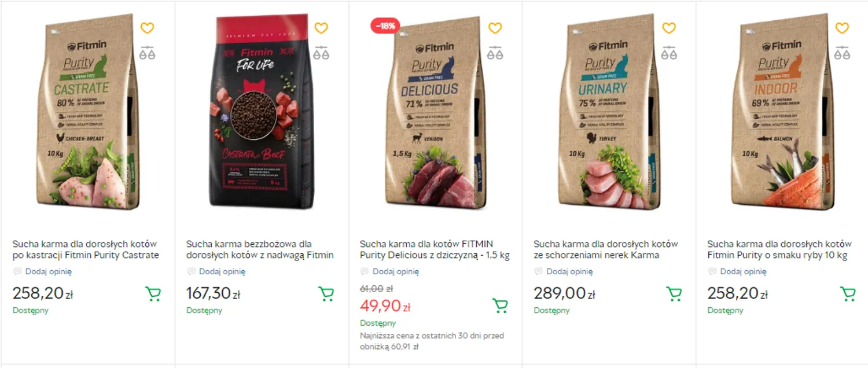The width and height of the screenshot is (868, 368).
Task: Open title kotów ze schorzeniami nerek Karma
Action: [606, 249]
